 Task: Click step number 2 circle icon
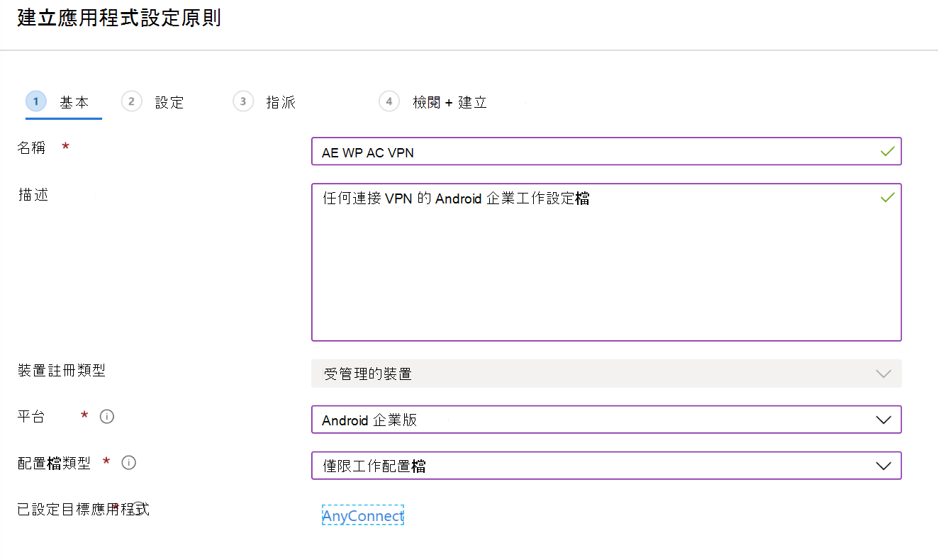pos(132,101)
